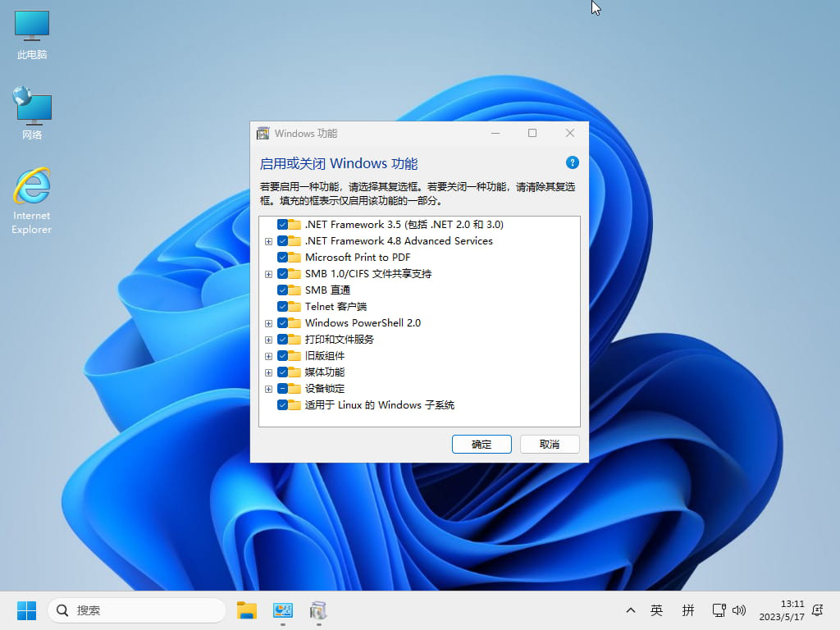Show hidden icons via taskbar chevron
The width and height of the screenshot is (840, 630).
[x=630, y=610]
